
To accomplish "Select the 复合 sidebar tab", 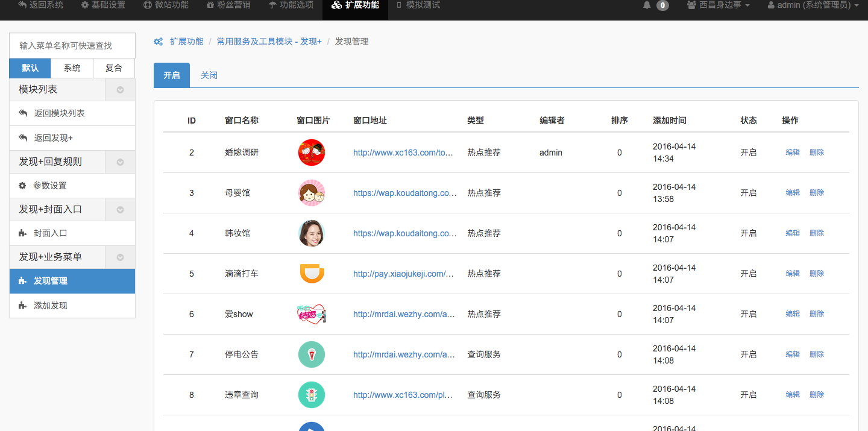I will tap(114, 68).
